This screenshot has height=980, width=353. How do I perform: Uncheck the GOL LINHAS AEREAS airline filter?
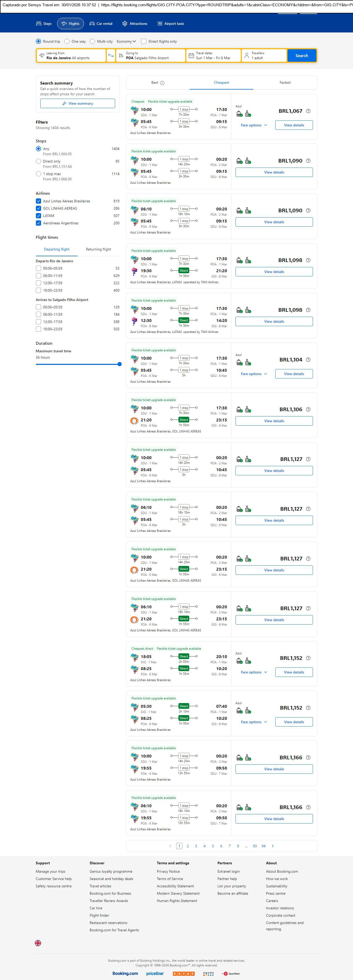click(38, 208)
